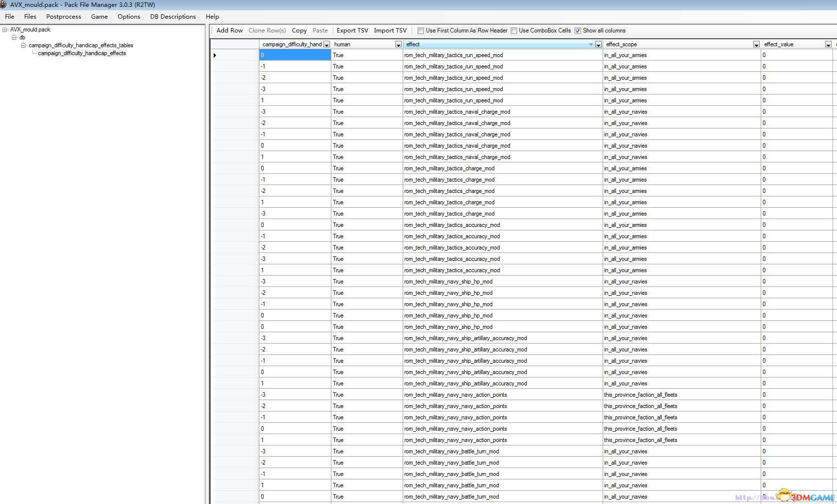
Task: Open campaign_difficulty_hand column filter dropdown
Action: (326, 44)
